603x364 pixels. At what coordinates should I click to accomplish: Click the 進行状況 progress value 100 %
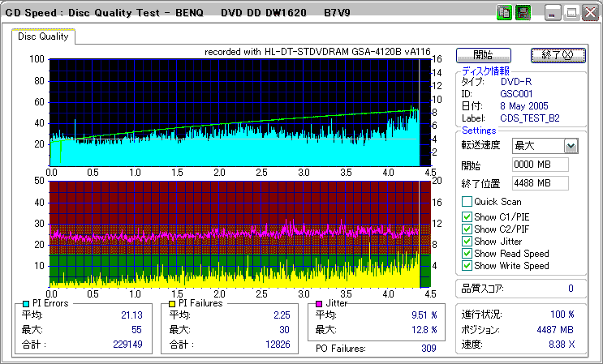(562, 315)
